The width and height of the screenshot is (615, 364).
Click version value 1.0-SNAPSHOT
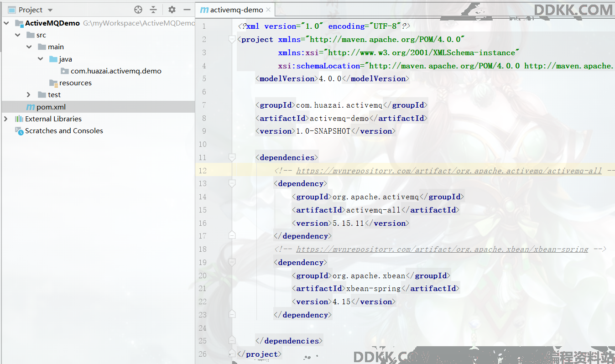pos(323,131)
